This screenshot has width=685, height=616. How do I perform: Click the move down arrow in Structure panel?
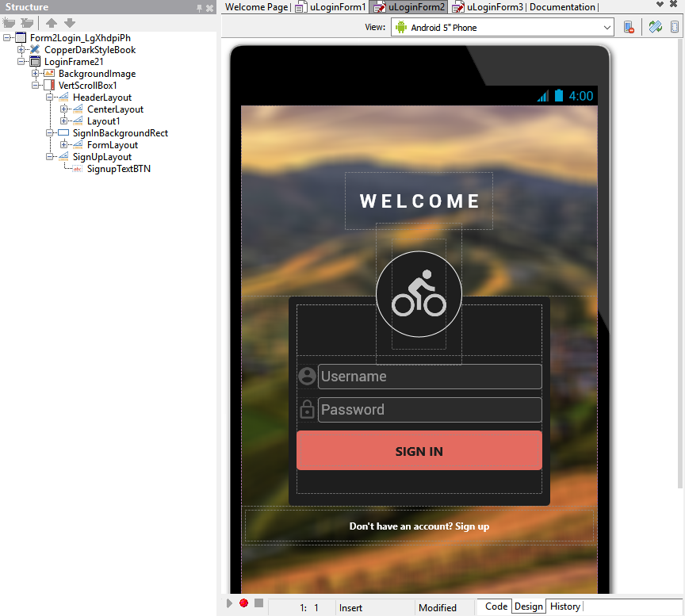pyautogui.click(x=69, y=23)
